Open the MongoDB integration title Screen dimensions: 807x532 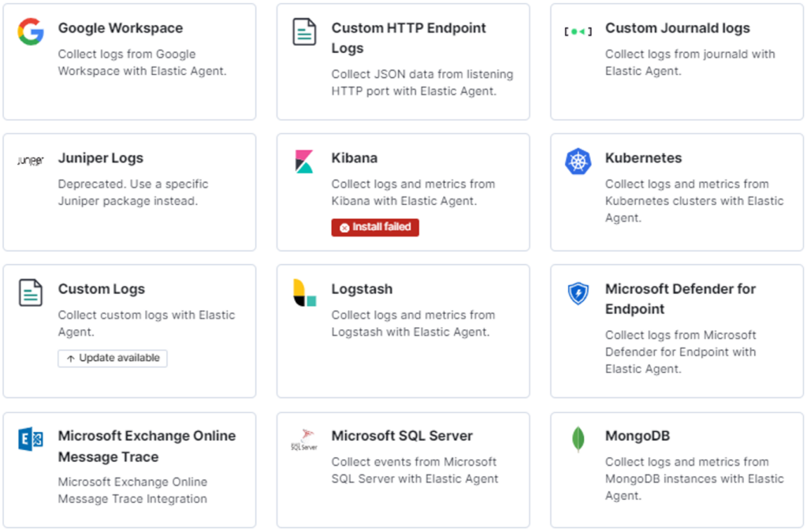tap(637, 436)
